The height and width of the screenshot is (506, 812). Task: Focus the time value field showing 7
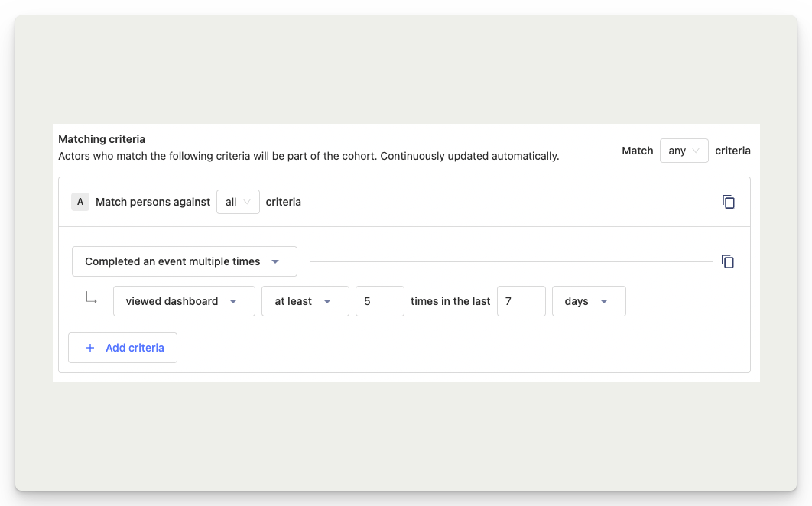521,301
